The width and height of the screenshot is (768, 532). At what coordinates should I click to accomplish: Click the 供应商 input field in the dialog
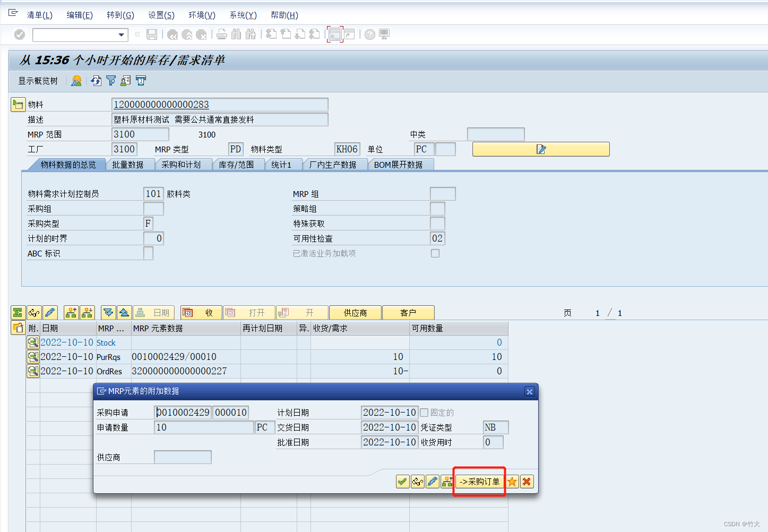click(183, 457)
